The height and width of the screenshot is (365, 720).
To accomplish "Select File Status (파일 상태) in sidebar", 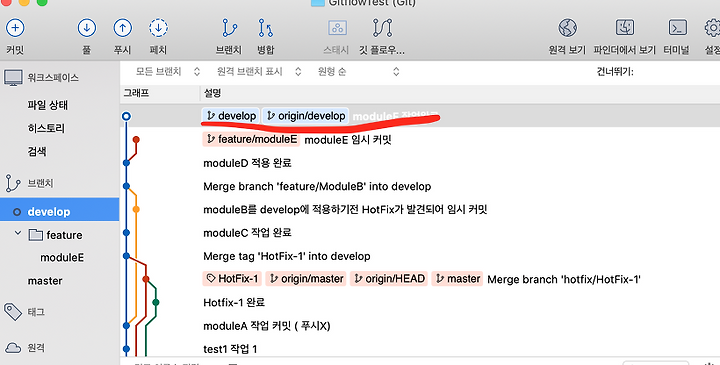I will [x=47, y=105].
